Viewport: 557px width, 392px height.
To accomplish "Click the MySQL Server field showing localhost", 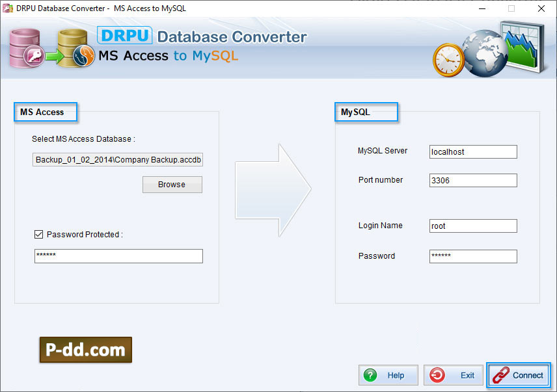I will 472,151.
